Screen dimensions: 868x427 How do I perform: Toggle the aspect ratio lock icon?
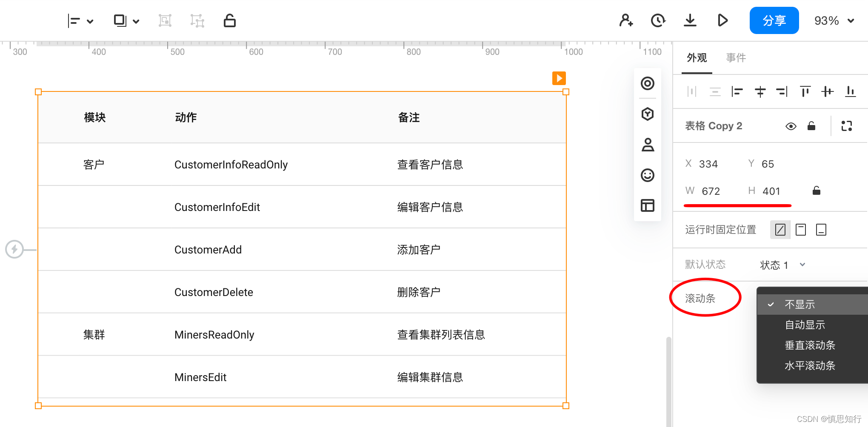[817, 191]
